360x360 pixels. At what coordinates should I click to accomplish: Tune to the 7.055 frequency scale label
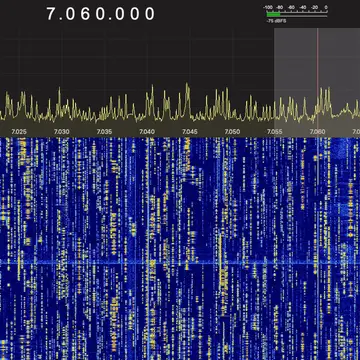[x=275, y=132]
